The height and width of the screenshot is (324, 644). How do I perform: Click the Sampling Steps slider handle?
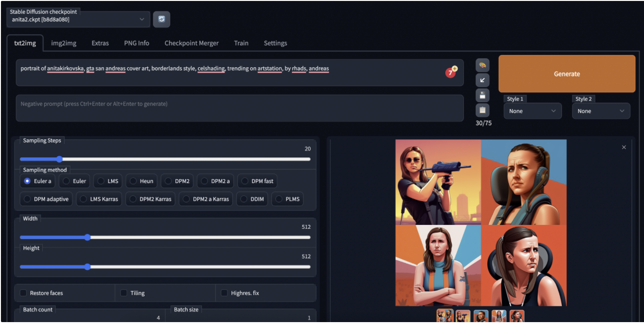click(x=59, y=159)
